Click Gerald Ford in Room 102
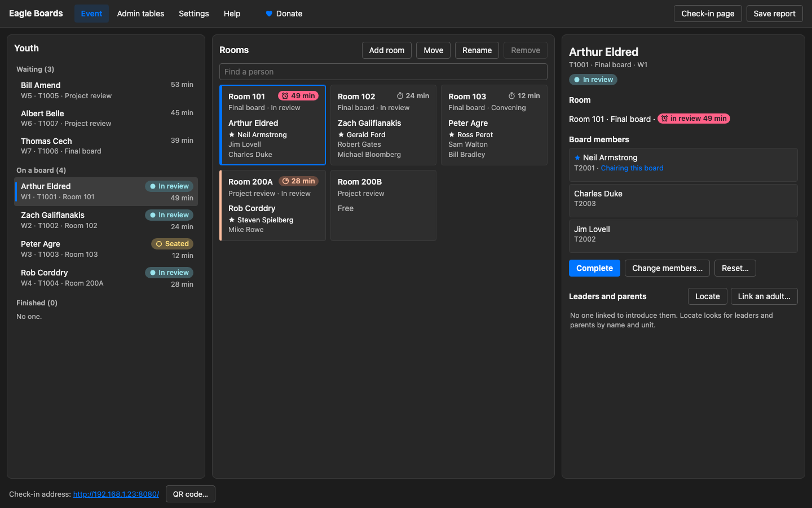Screen dimensions: 812x508 (366, 135)
